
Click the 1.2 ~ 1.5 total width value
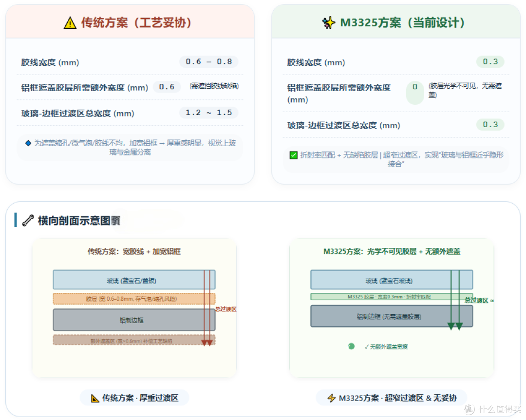click(208, 113)
